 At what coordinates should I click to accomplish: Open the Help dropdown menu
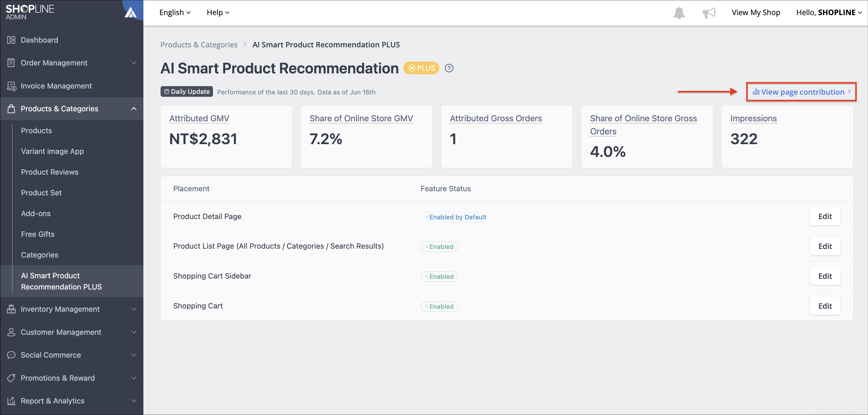[218, 13]
